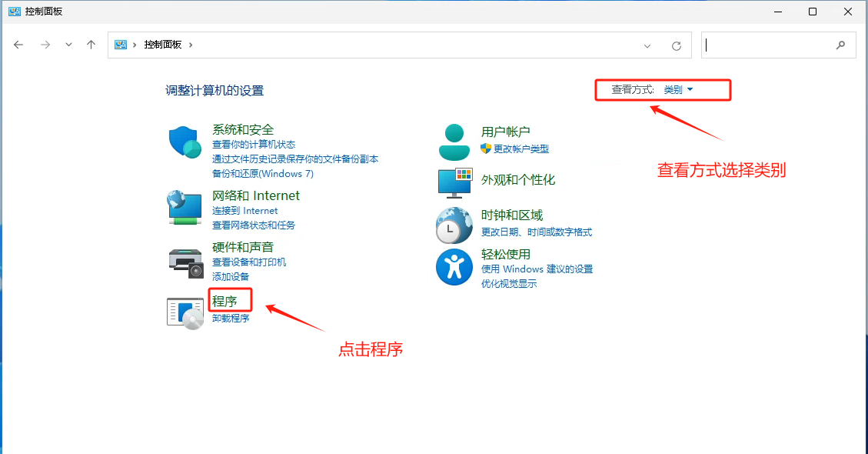Go up one folder level arrow
Image resolution: width=868 pixels, height=454 pixels.
point(91,45)
